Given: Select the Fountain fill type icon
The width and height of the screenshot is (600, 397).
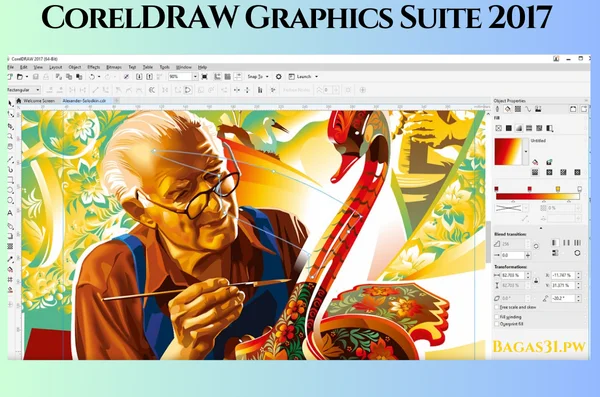Looking at the screenshot, I should pos(519,128).
